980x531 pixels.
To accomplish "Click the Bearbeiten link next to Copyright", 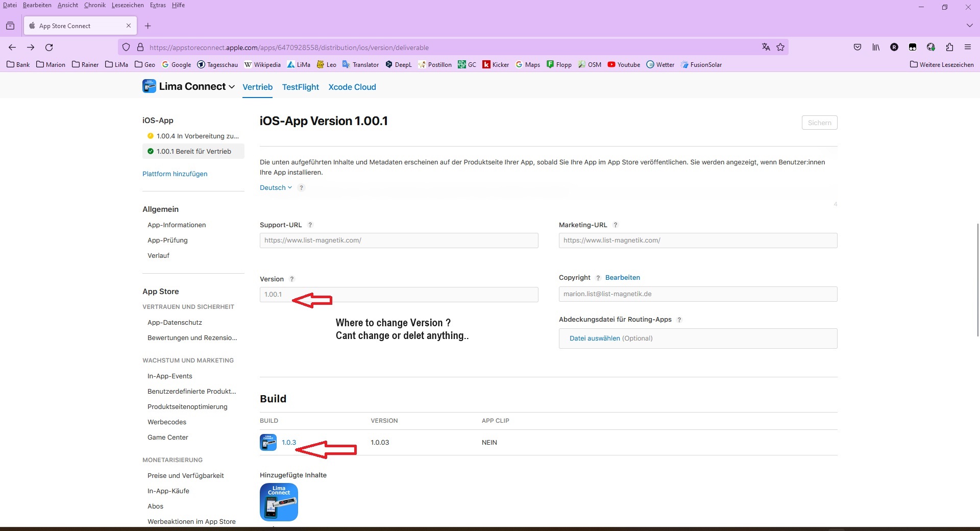I will 623,278.
